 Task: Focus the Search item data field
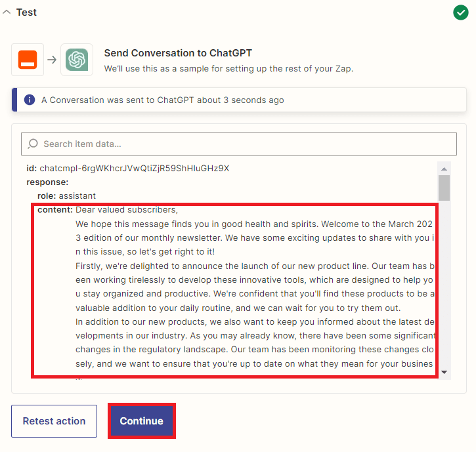(243, 144)
